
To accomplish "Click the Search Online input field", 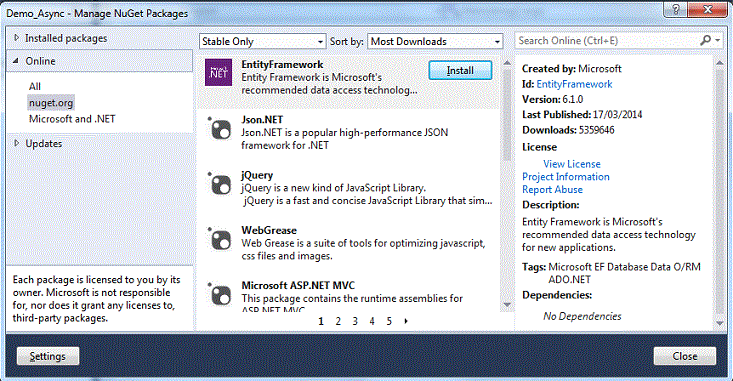I will point(608,41).
